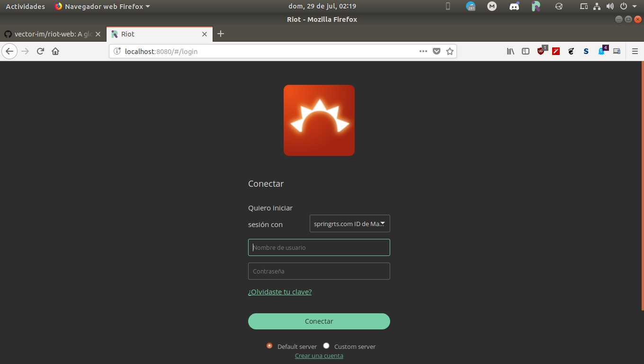Select the Custom server radio button
Viewport: 644px width, 364px height.
click(326, 346)
